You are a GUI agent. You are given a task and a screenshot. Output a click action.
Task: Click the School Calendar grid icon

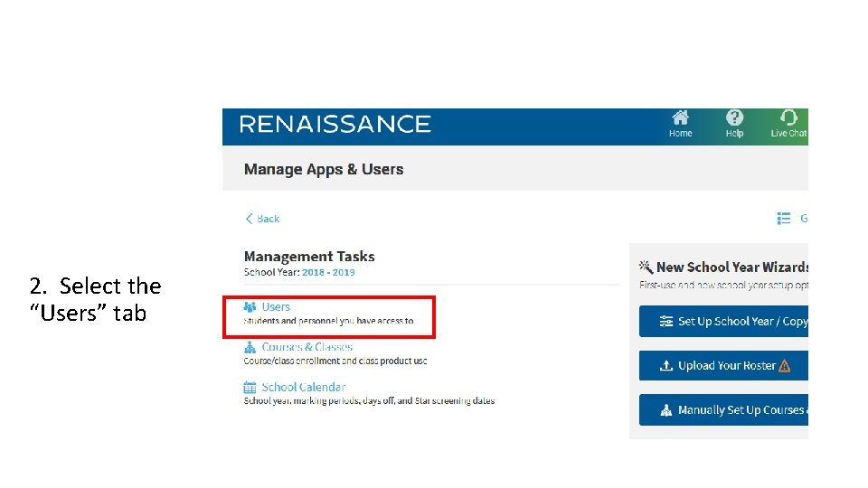250,387
